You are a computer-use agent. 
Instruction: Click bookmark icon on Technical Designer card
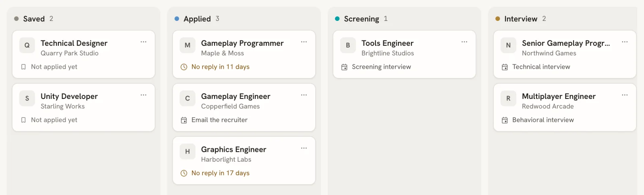(23, 67)
